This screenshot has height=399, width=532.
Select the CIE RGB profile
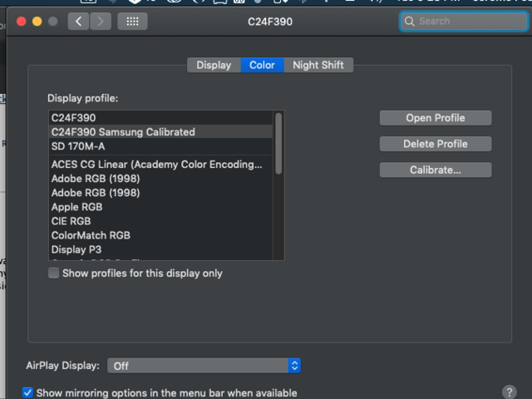tap(160, 221)
